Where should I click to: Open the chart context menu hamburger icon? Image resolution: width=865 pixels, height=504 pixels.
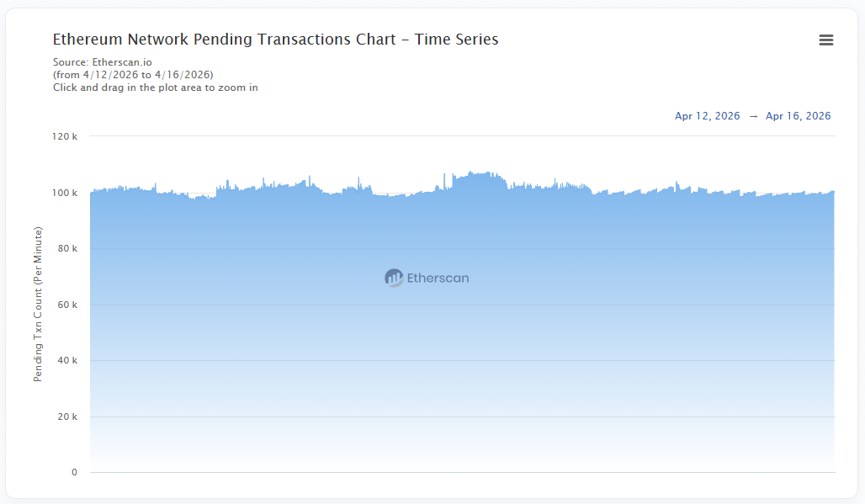coord(826,40)
